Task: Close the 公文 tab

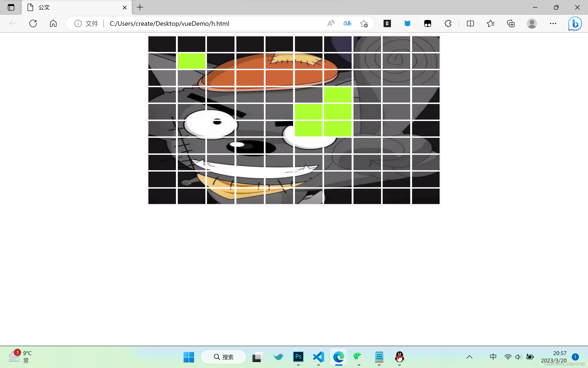Action: click(x=125, y=8)
